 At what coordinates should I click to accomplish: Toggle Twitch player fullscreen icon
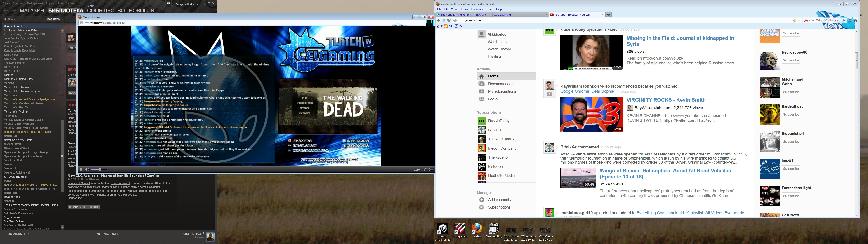(x=431, y=169)
